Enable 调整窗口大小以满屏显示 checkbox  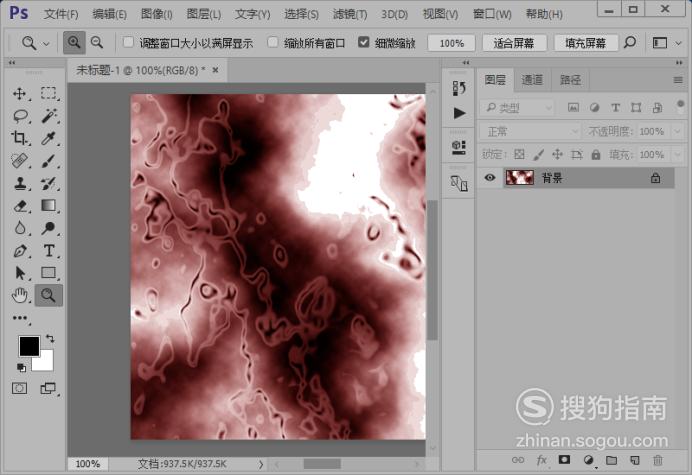coord(128,42)
